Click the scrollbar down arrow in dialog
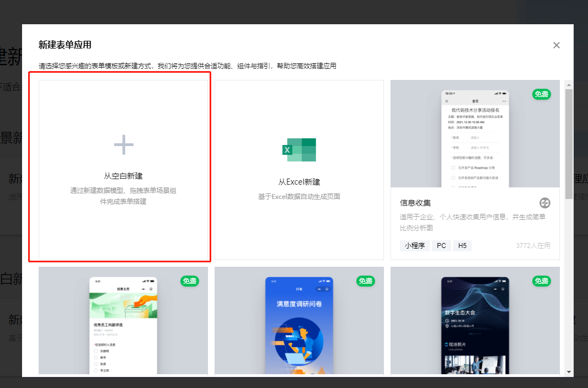 click(569, 372)
